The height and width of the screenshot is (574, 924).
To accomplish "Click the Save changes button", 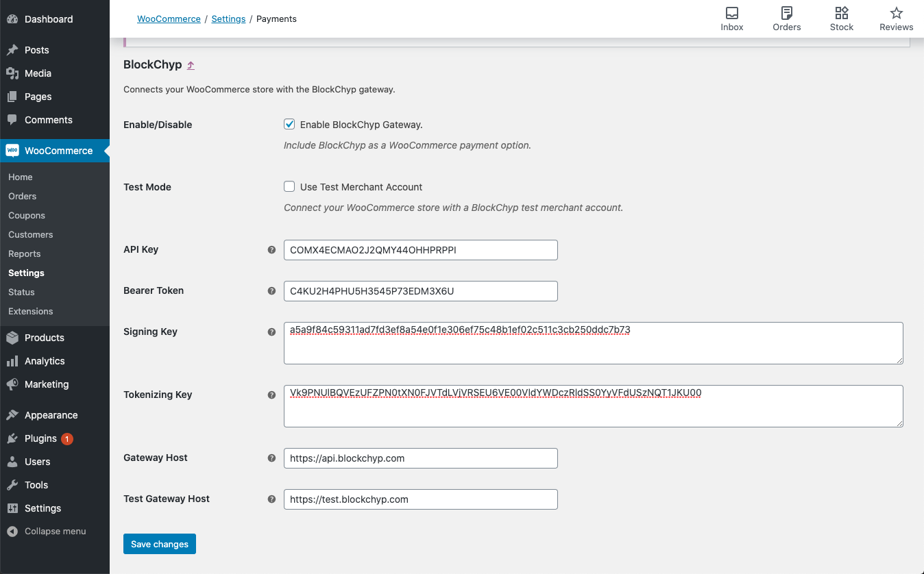I will (160, 544).
